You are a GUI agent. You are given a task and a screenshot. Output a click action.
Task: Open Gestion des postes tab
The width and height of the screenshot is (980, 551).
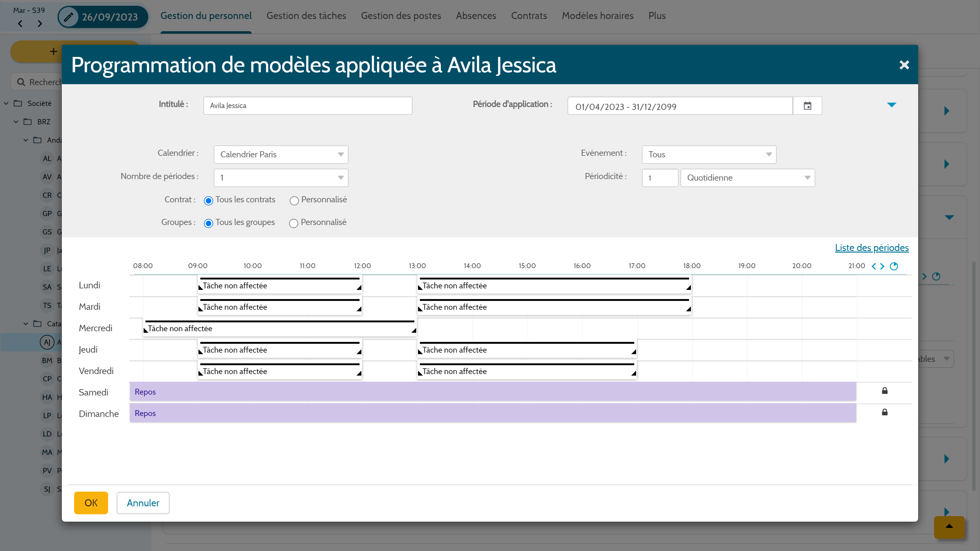tap(401, 16)
